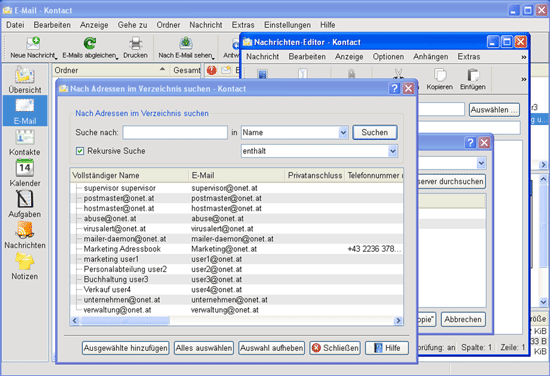This screenshot has height=376, width=550.
Task: Click Ausgewählte hinzufügen button
Action: (x=126, y=348)
